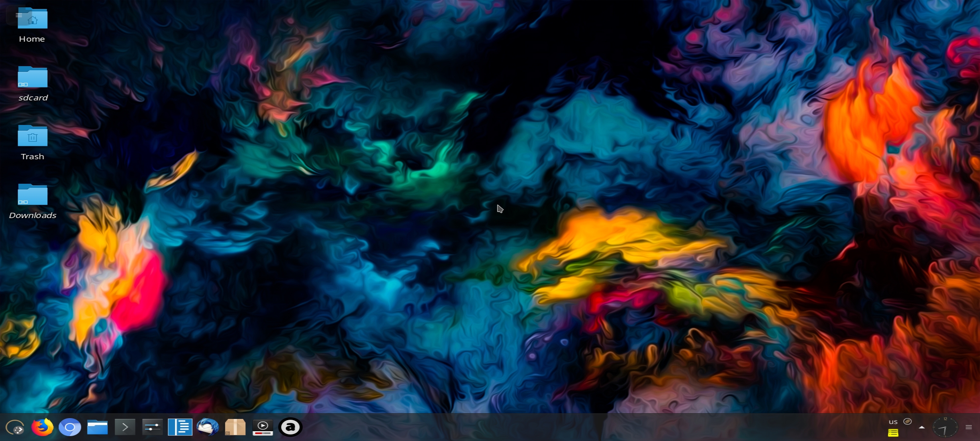The width and height of the screenshot is (980, 441).
Task: Open the terminal from the taskbar
Action: point(125,428)
